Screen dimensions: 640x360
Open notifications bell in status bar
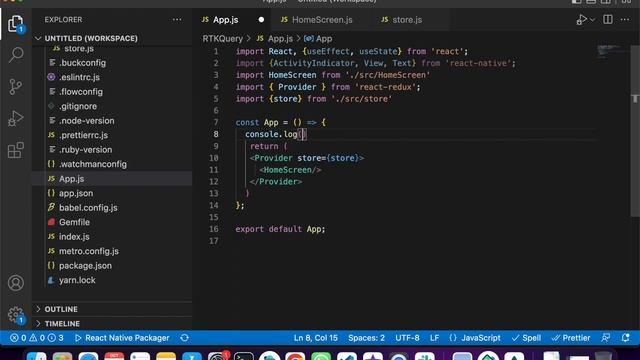[x=625, y=338]
